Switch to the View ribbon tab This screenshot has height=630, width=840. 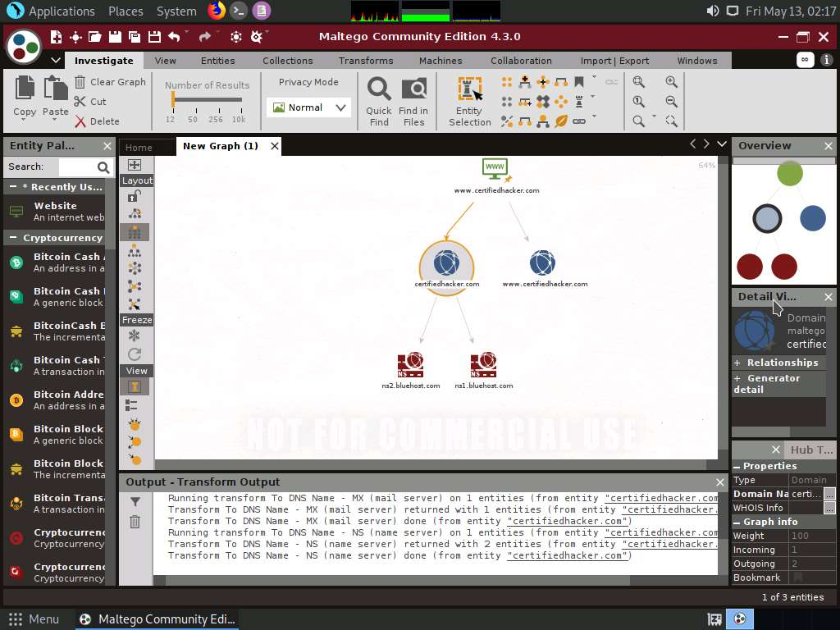tap(165, 61)
